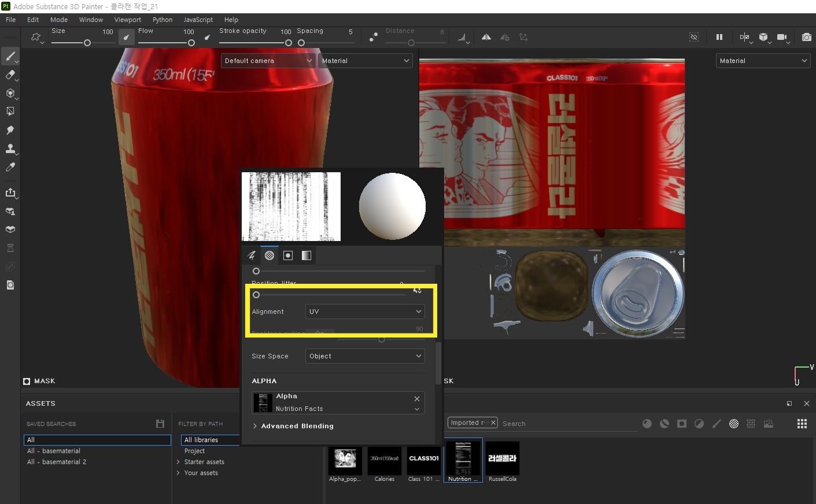Filter assets by textures icon
816x504 pixels.
pos(751,424)
